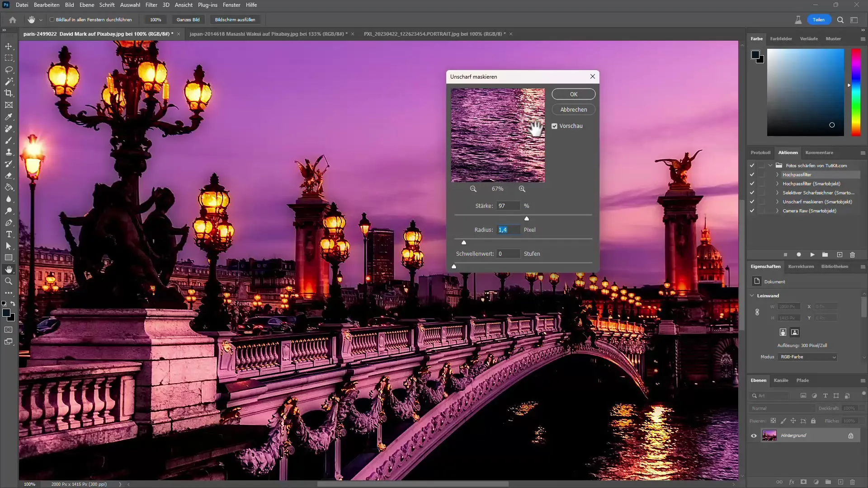Delete action with trash icon
Viewport: 868px width, 488px height.
click(852, 255)
